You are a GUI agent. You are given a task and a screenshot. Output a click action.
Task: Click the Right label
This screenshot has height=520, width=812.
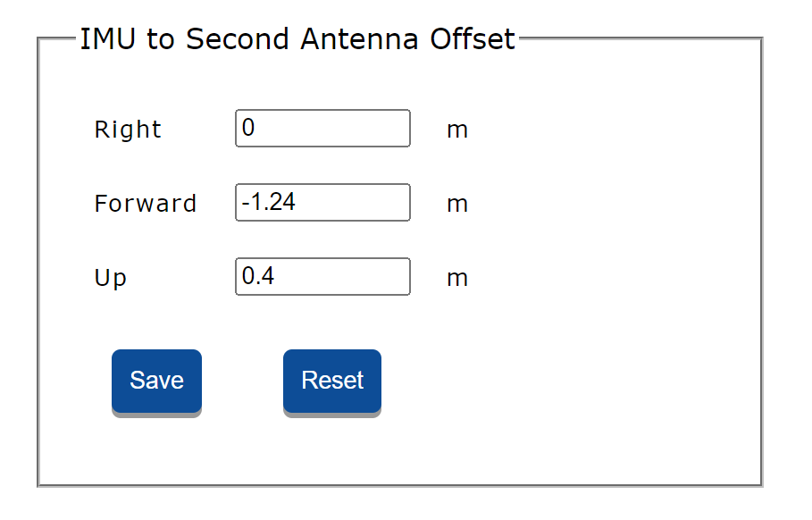tap(127, 129)
